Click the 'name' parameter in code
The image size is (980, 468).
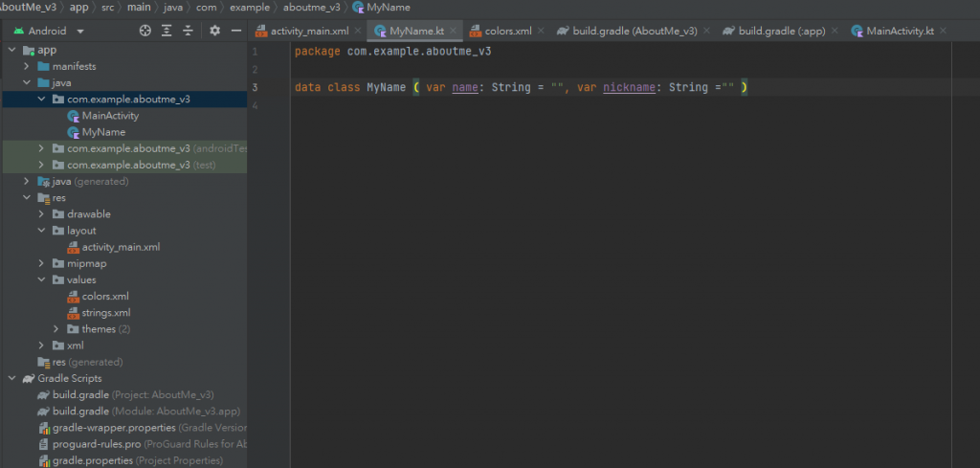click(x=465, y=87)
